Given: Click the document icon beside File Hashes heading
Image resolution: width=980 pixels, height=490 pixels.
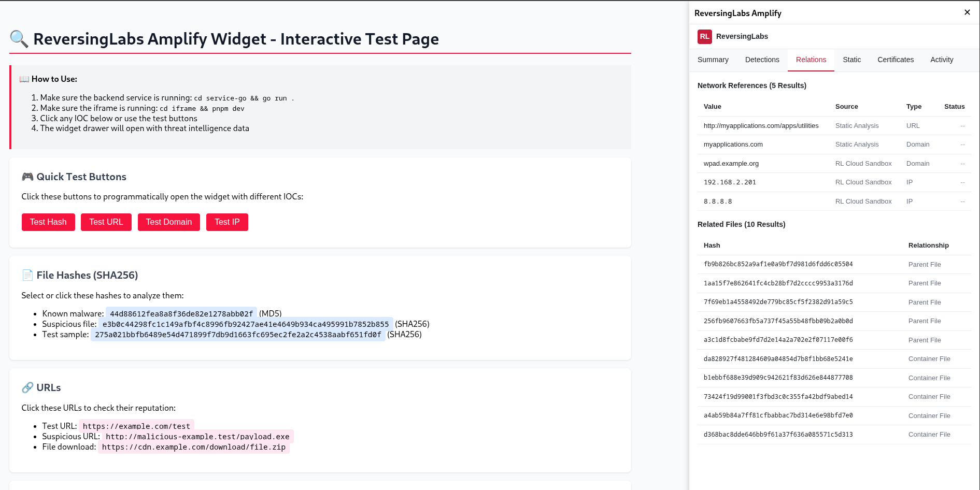Looking at the screenshot, I should click(x=27, y=275).
